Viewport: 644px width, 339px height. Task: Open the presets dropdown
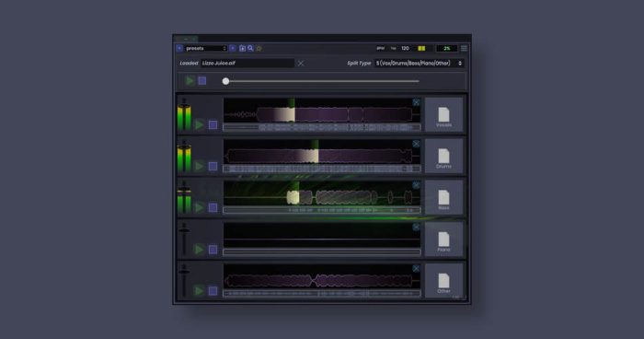point(206,48)
